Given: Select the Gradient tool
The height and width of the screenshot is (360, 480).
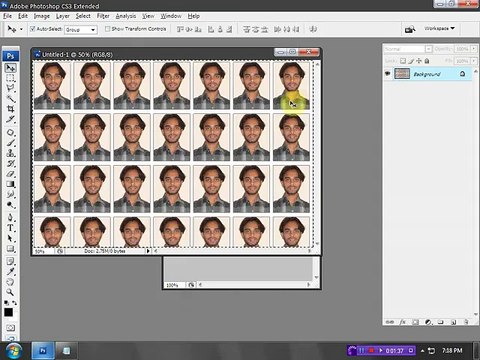Looking at the screenshot, I should (10, 184).
